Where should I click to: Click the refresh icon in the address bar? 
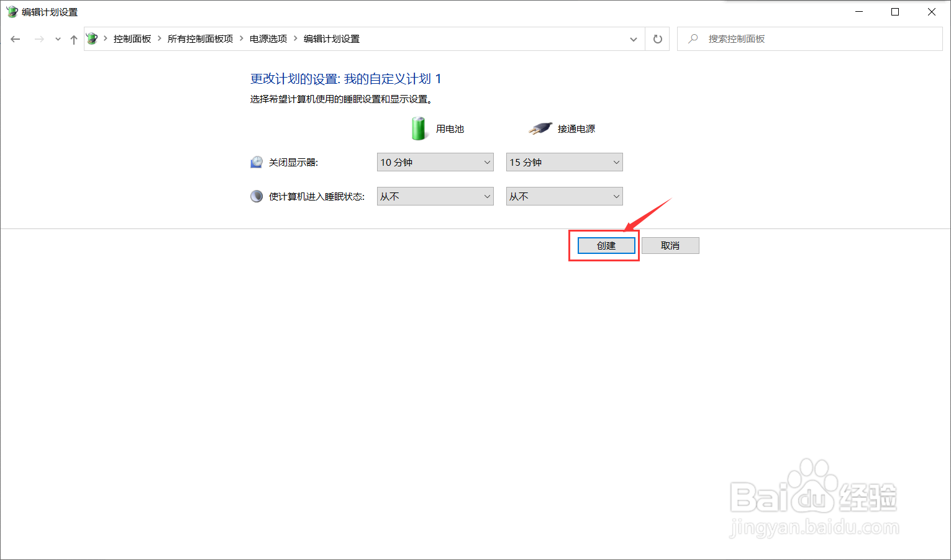pos(657,38)
